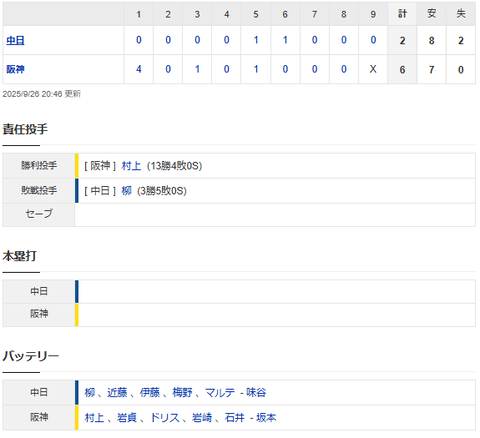Image resolution: width=480 pixels, height=438 pixels.
Task: Click 阪神 first inning score of 4
Action: (139, 69)
